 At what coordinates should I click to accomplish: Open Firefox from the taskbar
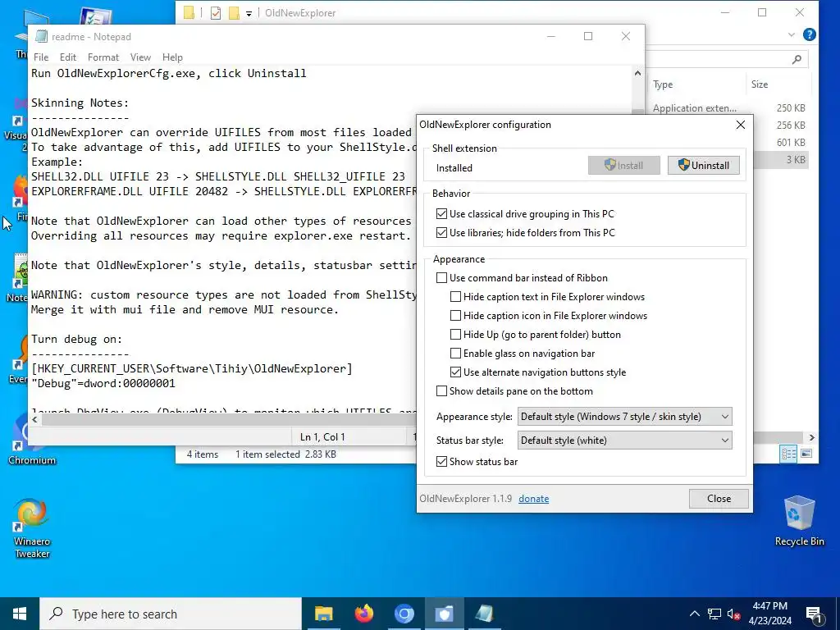(363, 614)
